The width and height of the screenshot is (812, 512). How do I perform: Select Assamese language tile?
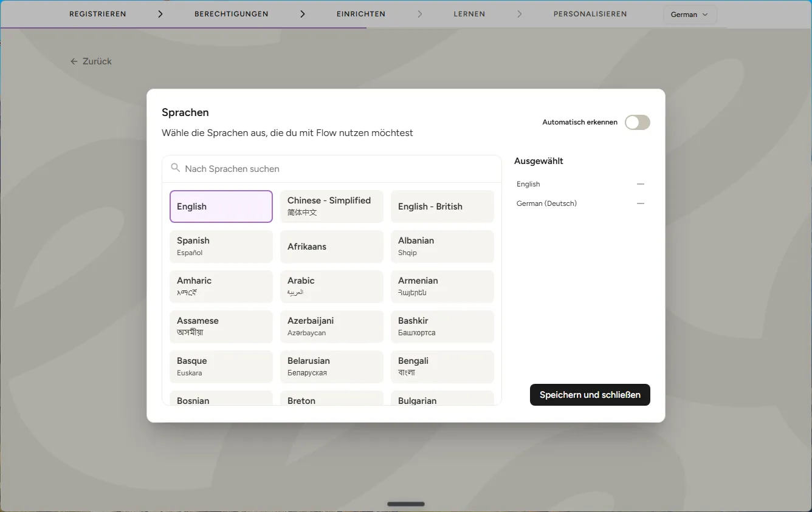pyautogui.click(x=221, y=327)
